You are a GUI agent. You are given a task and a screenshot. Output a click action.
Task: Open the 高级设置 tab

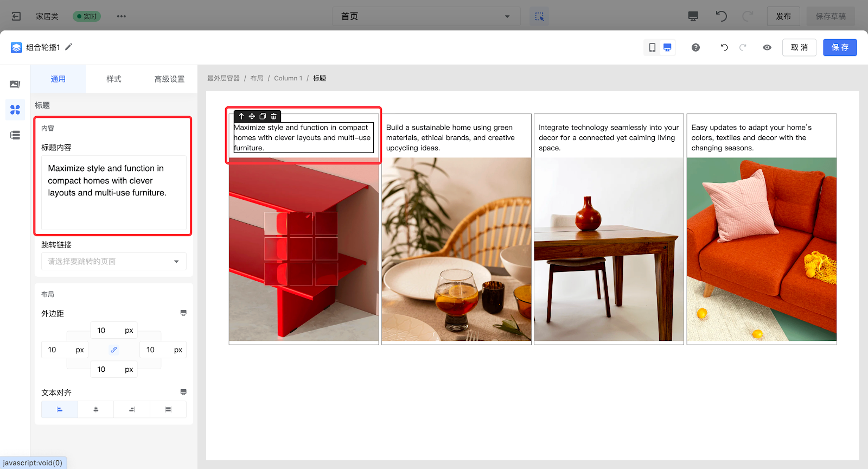(x=169, y=79)
